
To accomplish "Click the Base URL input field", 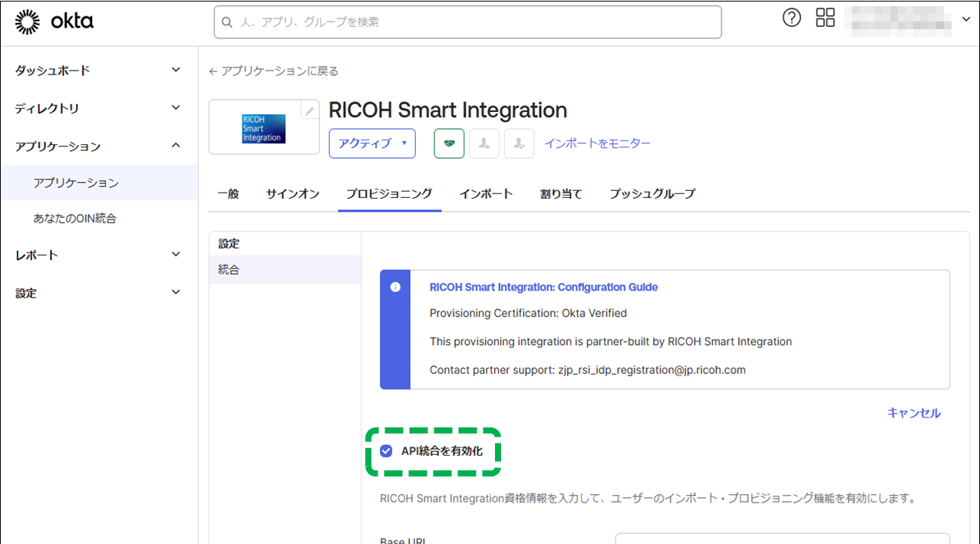I will coord(783,539).
